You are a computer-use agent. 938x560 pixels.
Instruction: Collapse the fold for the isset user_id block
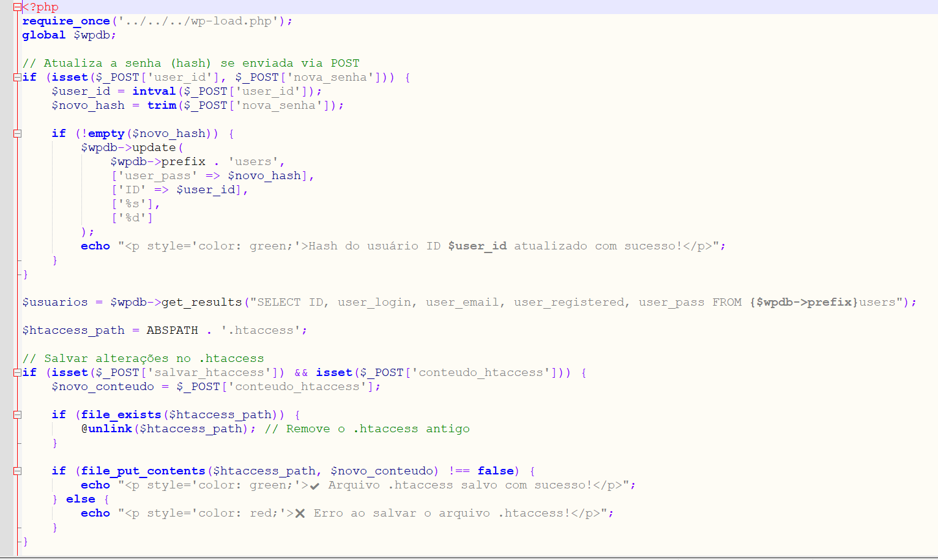17,78
